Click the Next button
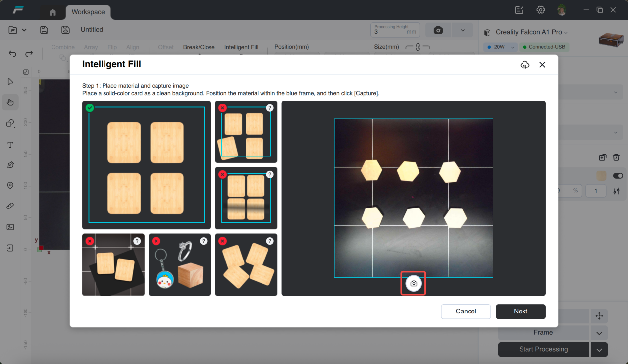This screenshot has width=628, height=364. [x=521, y=312]
